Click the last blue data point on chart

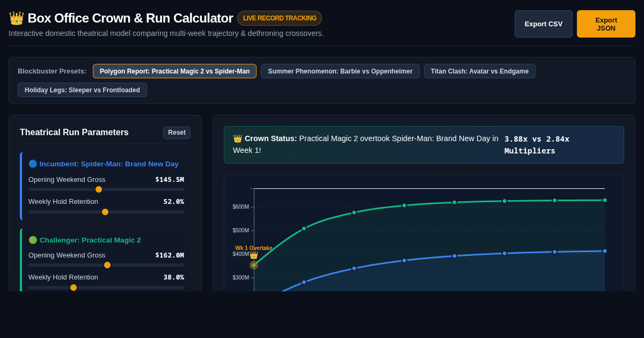tap(605, 251)
